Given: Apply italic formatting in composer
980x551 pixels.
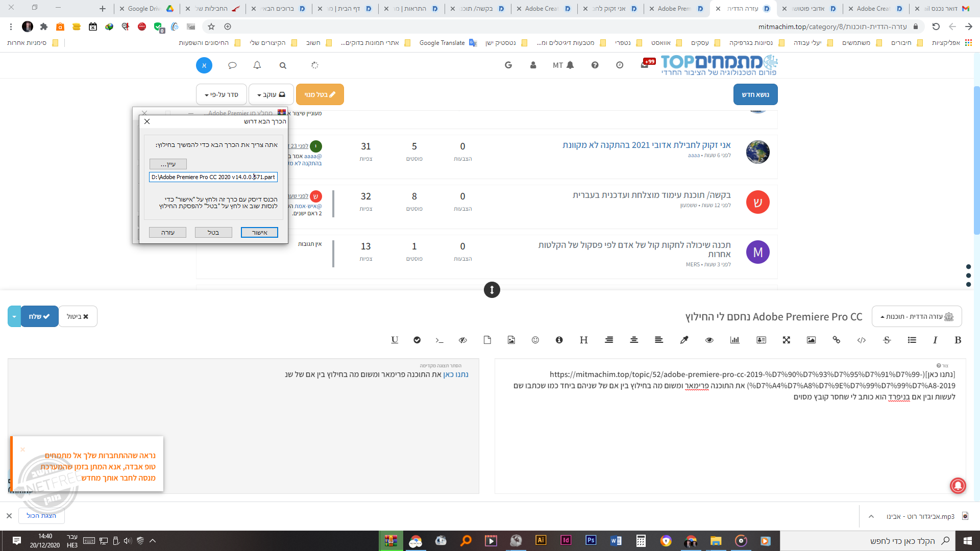Looking at the screenshot, I should coord(935,340).
